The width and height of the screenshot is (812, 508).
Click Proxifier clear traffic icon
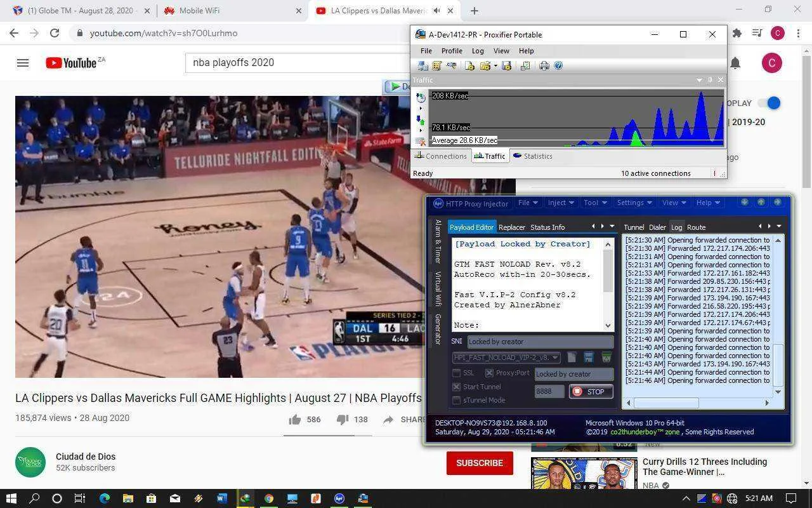coord(421,141)
